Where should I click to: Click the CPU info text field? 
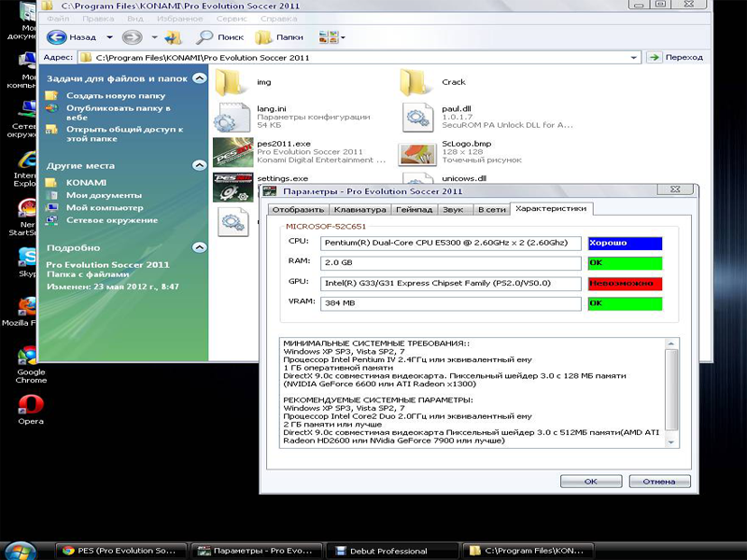pos(449,244)
